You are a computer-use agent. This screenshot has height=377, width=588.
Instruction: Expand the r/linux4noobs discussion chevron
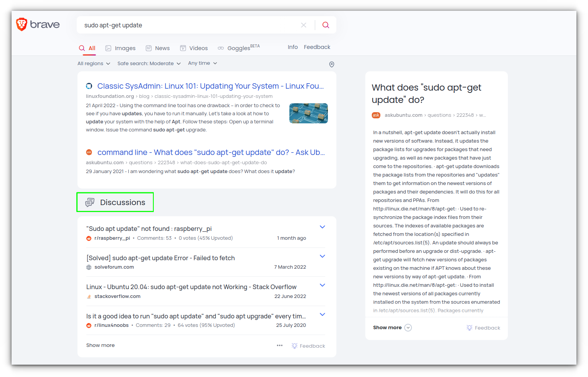[x=323, y=315]
